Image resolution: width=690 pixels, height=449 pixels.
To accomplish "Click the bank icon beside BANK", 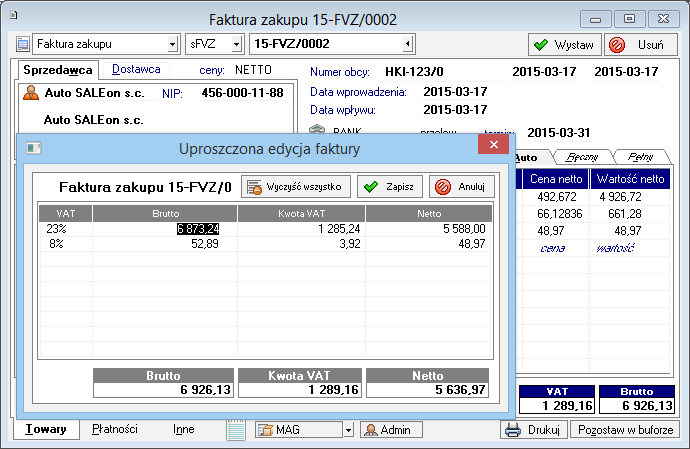I will coord(317,129).
